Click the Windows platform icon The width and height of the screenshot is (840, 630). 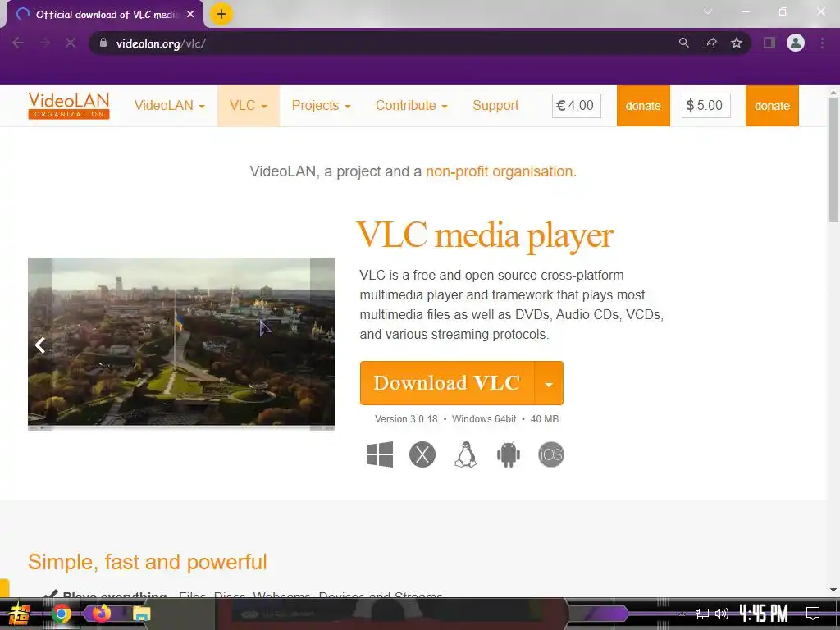click(x=379, y=454)
